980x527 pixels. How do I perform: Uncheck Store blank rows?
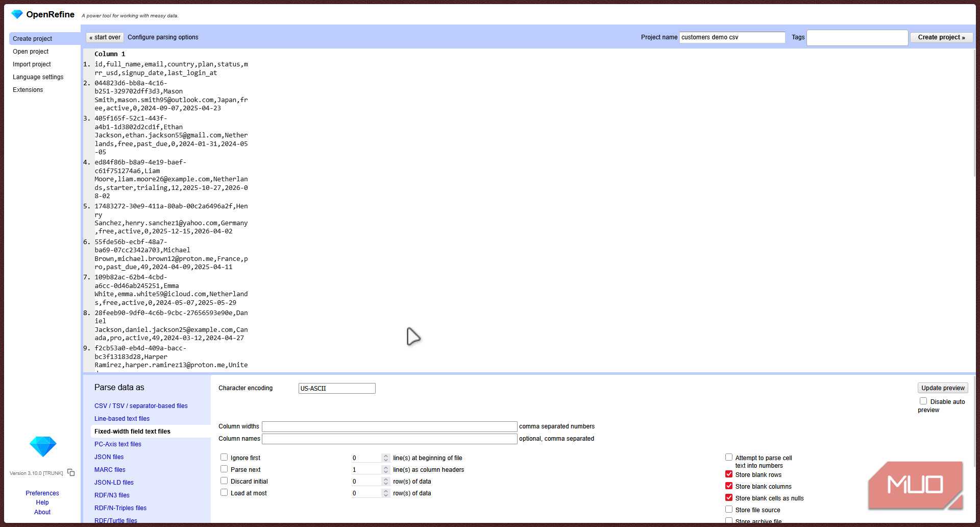pos(729,474)
